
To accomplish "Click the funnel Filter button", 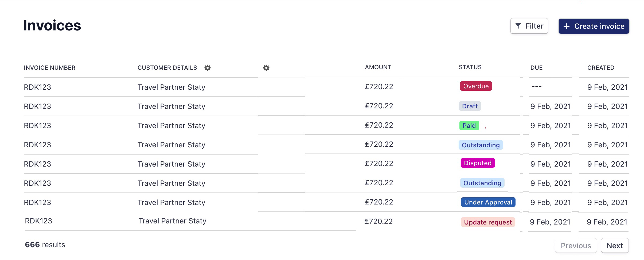I will coord(529,26).
